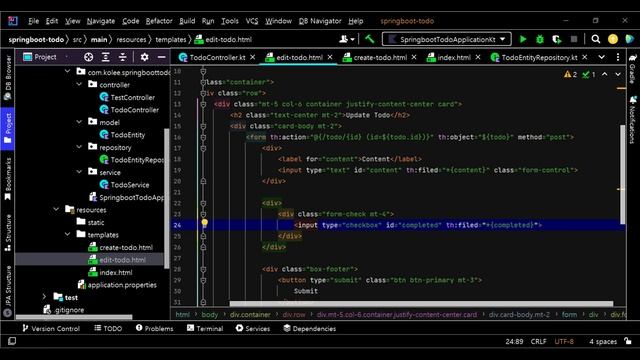
Task: Collapse the repository folder
Action: pyautogui.click(x=79, y=147)
